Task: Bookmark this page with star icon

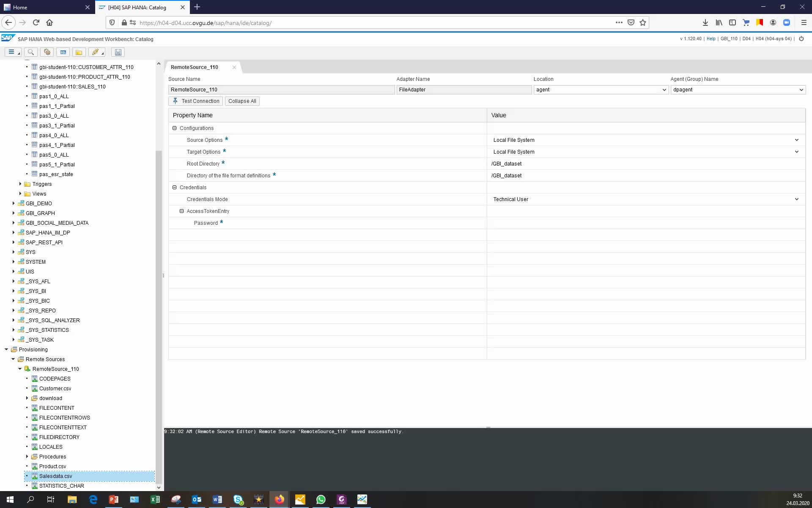Action: [643, 22]
